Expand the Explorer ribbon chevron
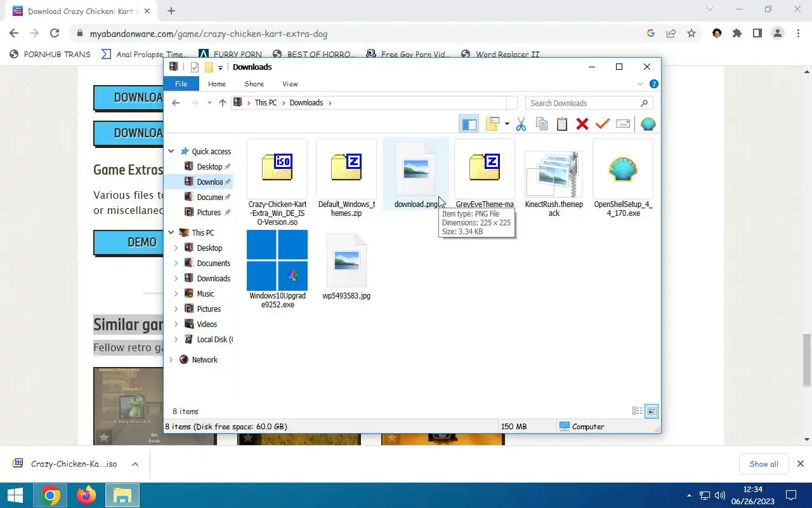 (640, 84)
